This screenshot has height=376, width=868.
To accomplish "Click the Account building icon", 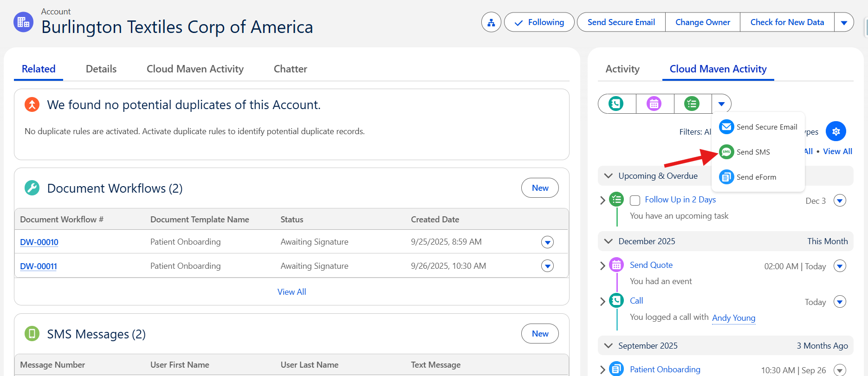I will pyautogui.click(x=23, y=22).
